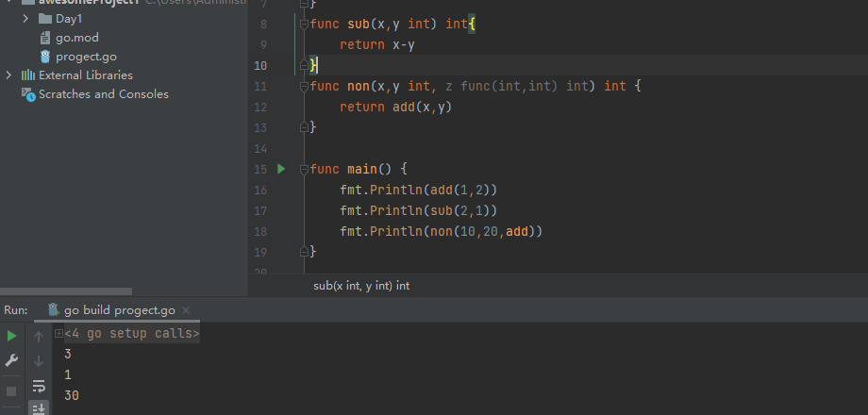Toggle scroll to end of console
The width and height of the screenshot is (868, 415).
click(x=39, y=408)
